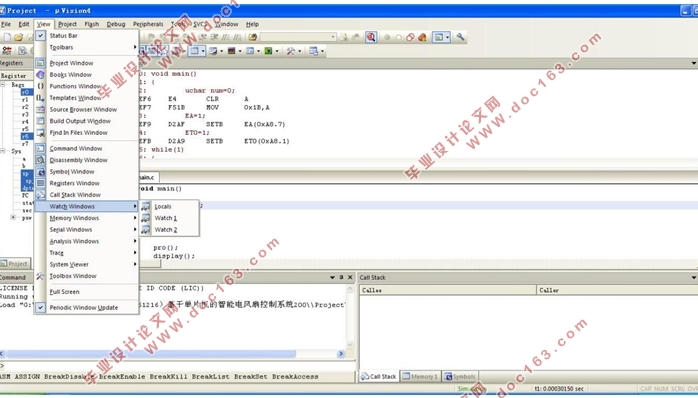Click the configuration wrench icon in toolbar
This screenshot has height=398, width=698.
460,37
